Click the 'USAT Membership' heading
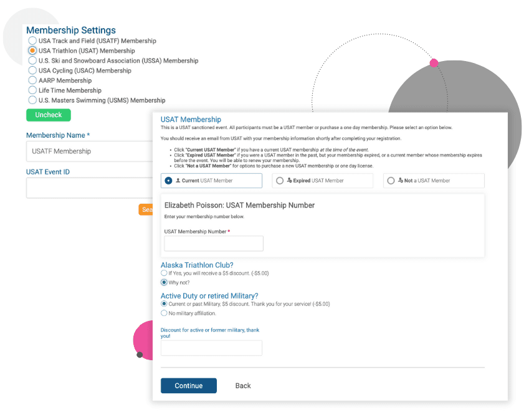 coord(191,120)
